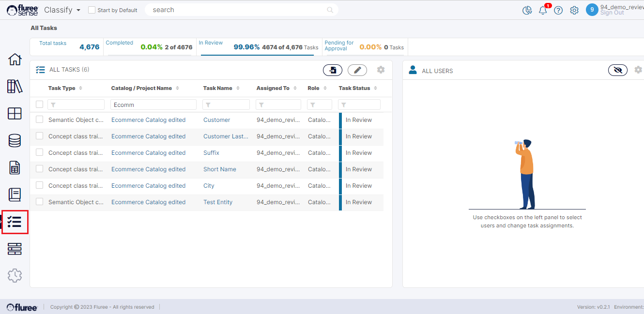Image resolution: width=644 pixels, height=314 pixels.
Task: Click the notification bell icon
Action: click(x=543, y=10)
